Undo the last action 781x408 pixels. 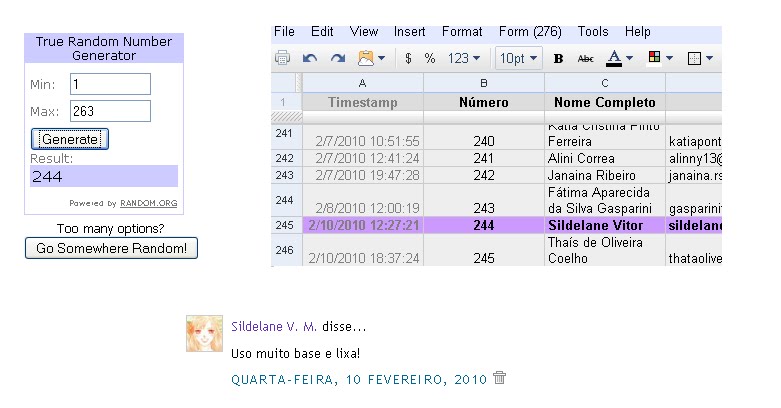(x=310, y=58)
